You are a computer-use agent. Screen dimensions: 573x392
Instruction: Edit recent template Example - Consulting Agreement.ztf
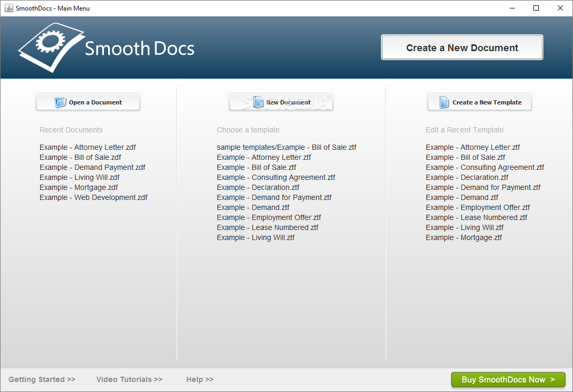pos(485,167)
